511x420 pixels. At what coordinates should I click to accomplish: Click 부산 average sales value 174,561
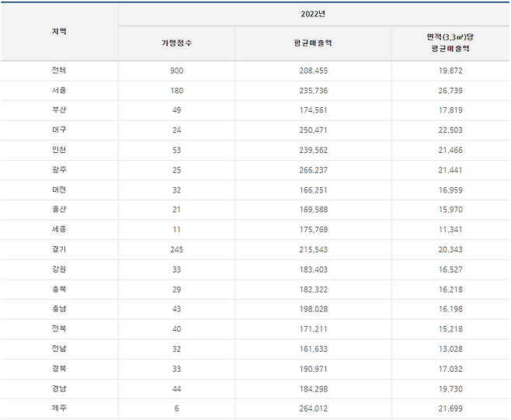(x=313, y=110)
